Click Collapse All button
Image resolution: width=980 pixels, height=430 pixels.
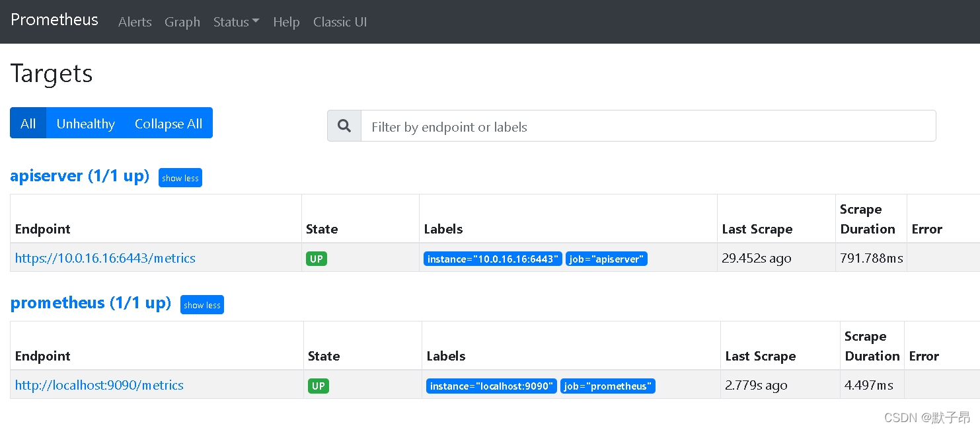point(169,123)
